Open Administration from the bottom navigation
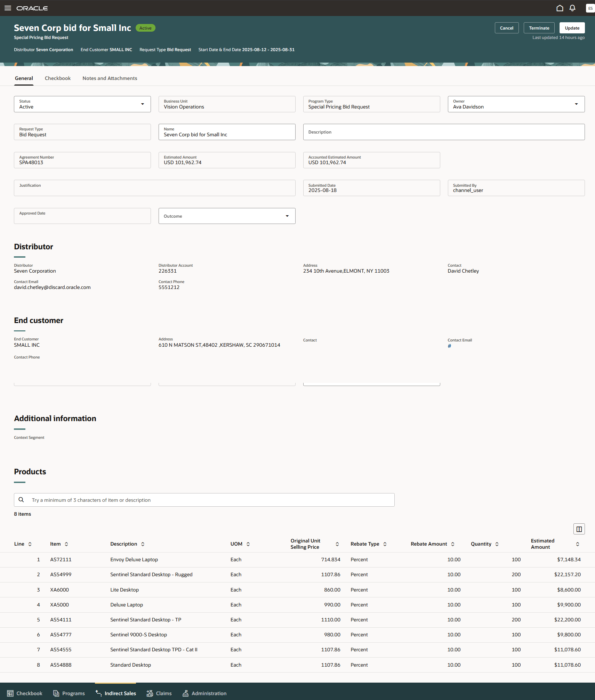The width and height of the screenshot is (595, 700). [x=204, y=693]
